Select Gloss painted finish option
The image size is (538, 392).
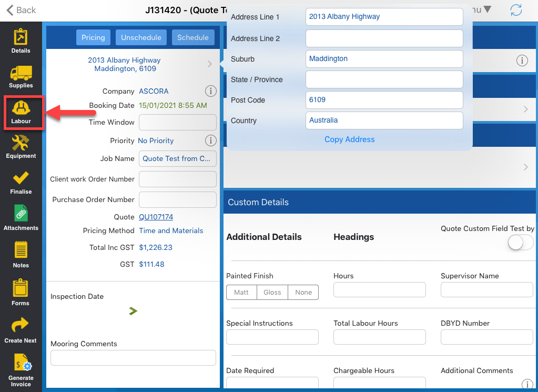[x=272, y=293]
